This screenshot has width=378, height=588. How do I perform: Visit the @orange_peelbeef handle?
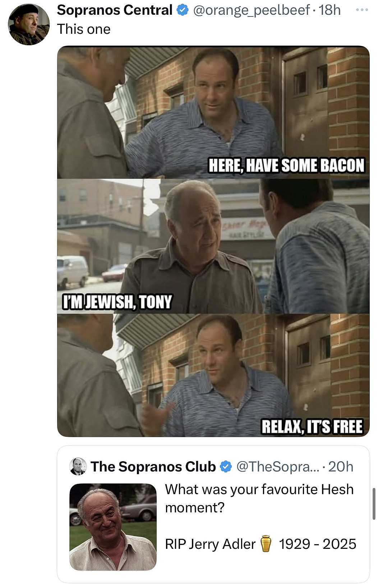tap(251, 10)
